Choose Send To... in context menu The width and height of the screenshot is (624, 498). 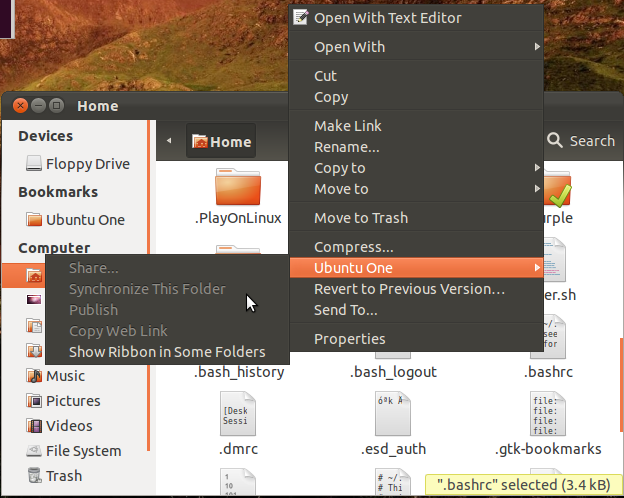pos(416,310)
